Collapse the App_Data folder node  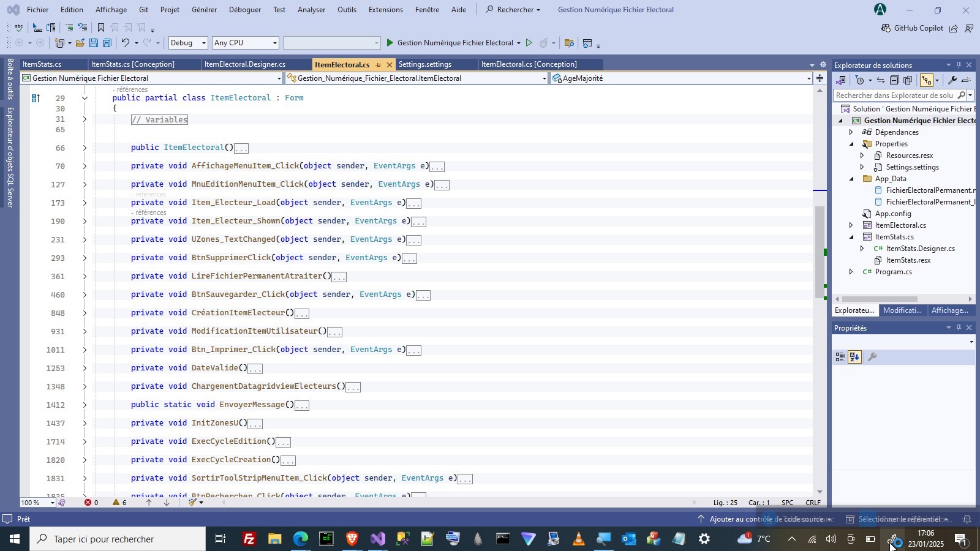(x=851, y=179)
